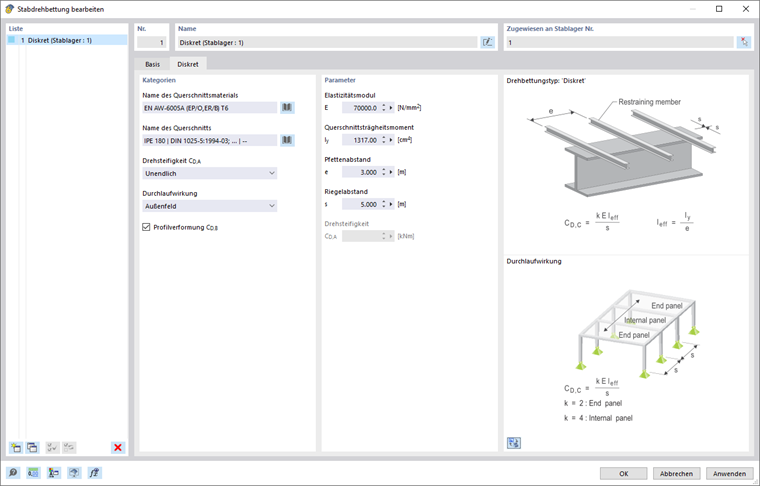This screenshot has height=486, width=760.
Task: Maximize the dialog window
Action: (719, 9)
